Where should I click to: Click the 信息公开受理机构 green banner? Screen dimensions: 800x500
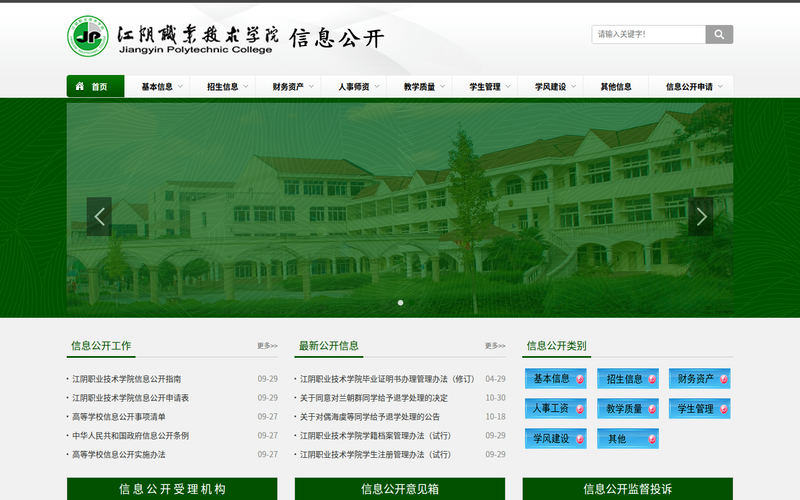[172, 489]
